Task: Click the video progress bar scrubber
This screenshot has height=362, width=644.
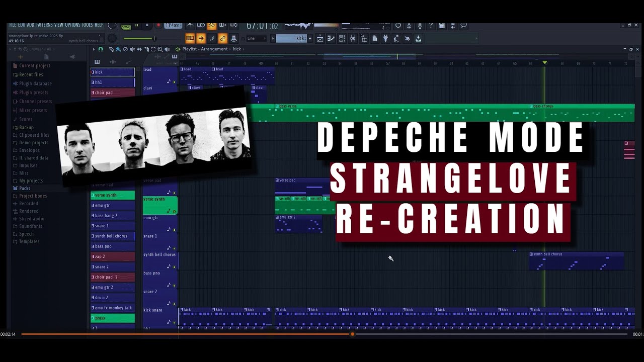Action: [x=352, y=334]
